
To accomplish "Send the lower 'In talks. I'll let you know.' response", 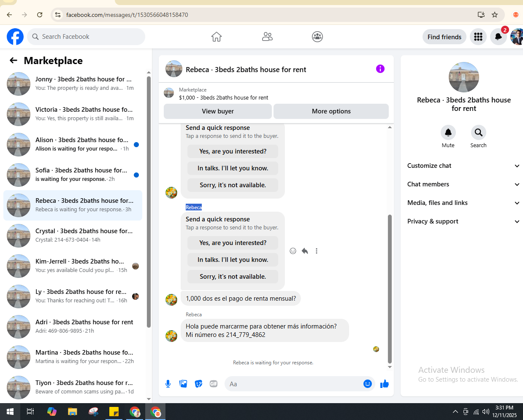I will 233,260.
